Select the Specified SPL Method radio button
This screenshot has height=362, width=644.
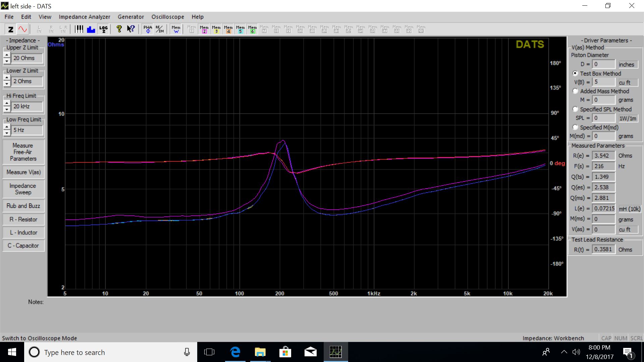pos(575,109)
